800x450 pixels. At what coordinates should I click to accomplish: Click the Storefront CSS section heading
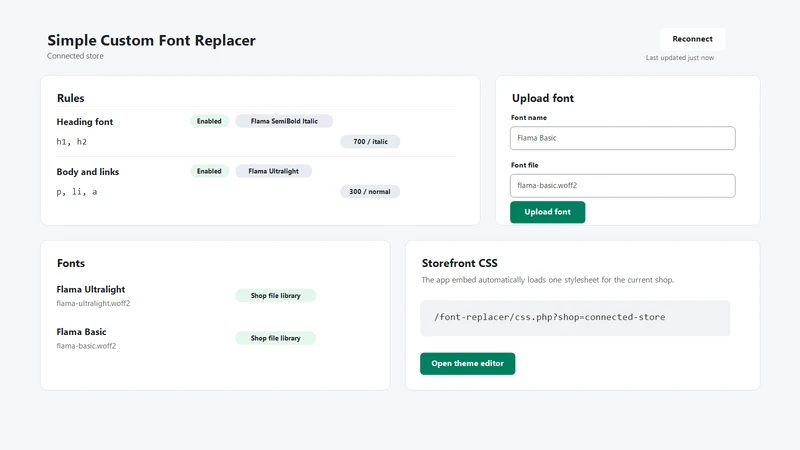[460, 263]
